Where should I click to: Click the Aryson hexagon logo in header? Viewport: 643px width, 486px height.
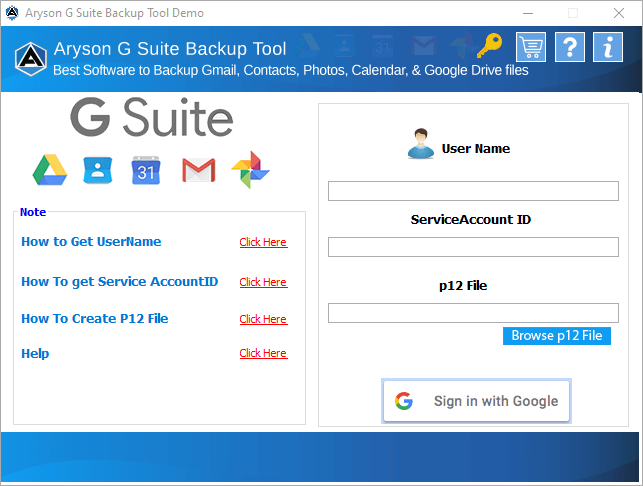pos(31,59)
